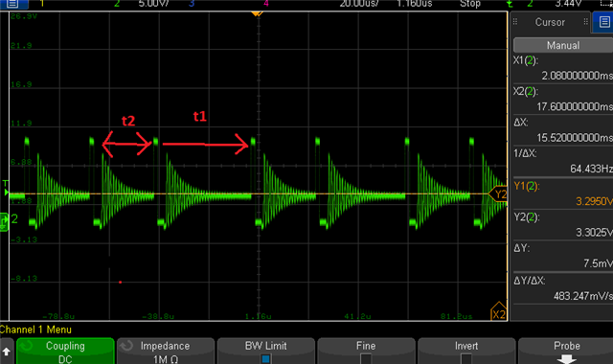Viewport: 613px width, 364px height.
Task: Click the 1.160us delay readout
Action: (415, 4)
